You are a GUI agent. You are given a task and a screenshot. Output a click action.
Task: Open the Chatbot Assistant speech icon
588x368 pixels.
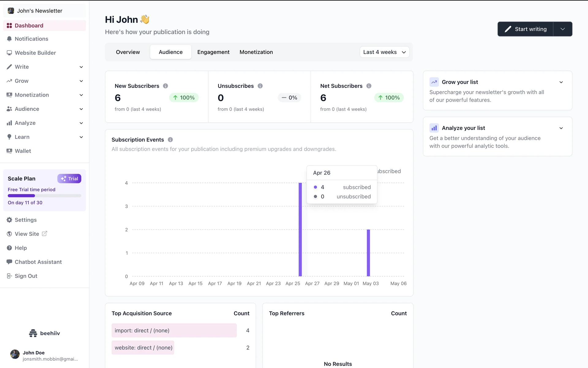(9, 262)
